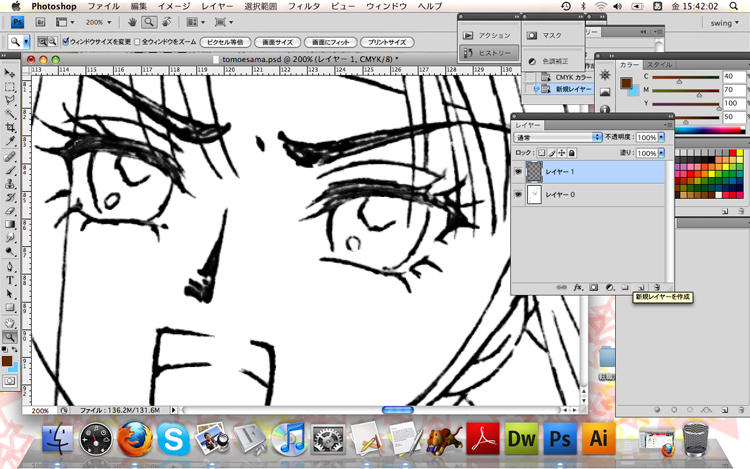
Task: Click Zoom Out mode button
Action: click(52, 42)
